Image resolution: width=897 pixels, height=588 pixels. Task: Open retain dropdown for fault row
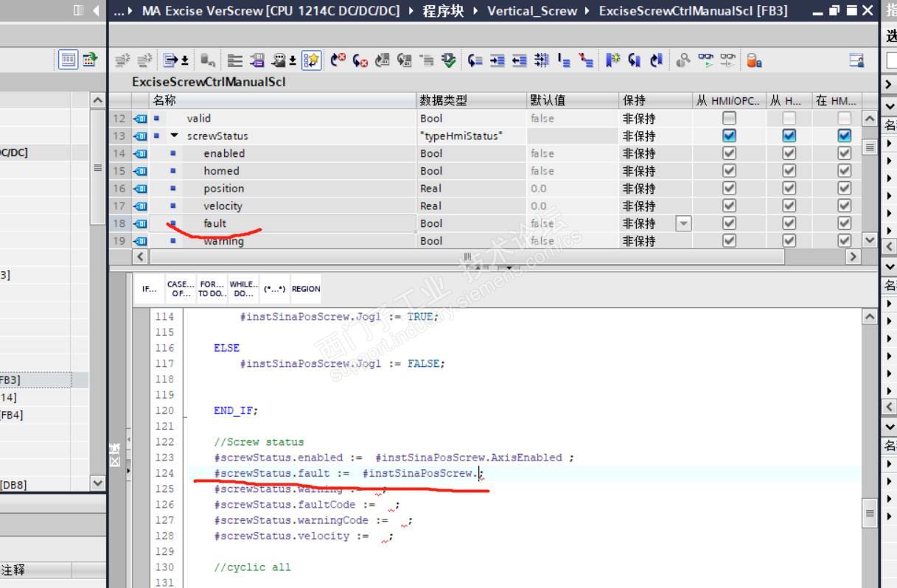point(684,223)
